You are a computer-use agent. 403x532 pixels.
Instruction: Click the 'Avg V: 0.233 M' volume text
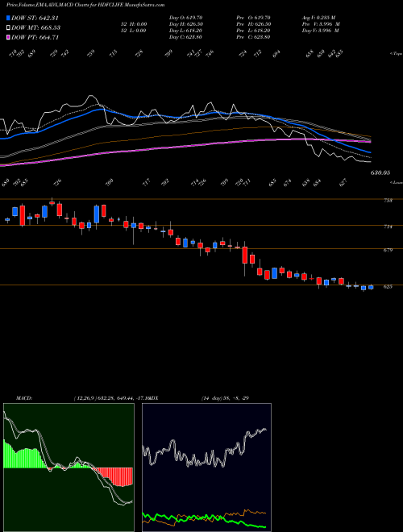tap(320, 18)
